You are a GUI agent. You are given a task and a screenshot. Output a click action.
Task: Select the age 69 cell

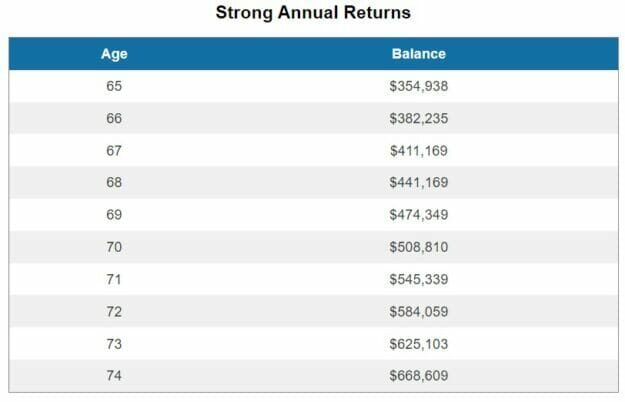114,215
